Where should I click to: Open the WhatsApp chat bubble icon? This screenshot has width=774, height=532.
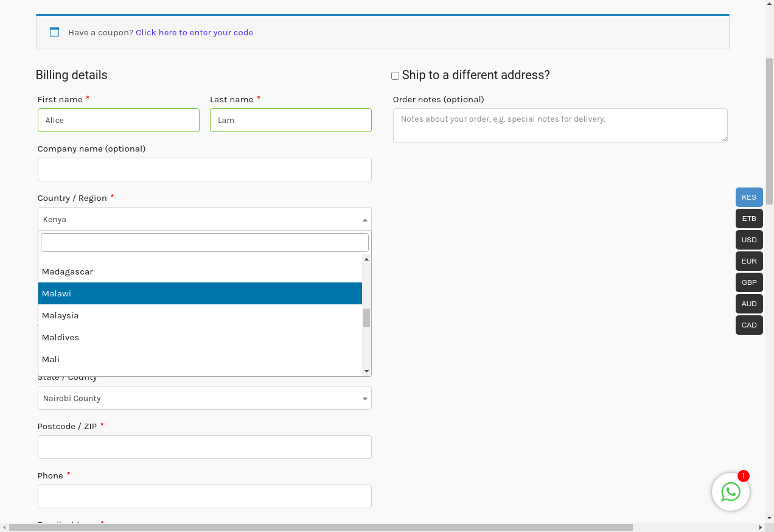click(x=730, y=492)
